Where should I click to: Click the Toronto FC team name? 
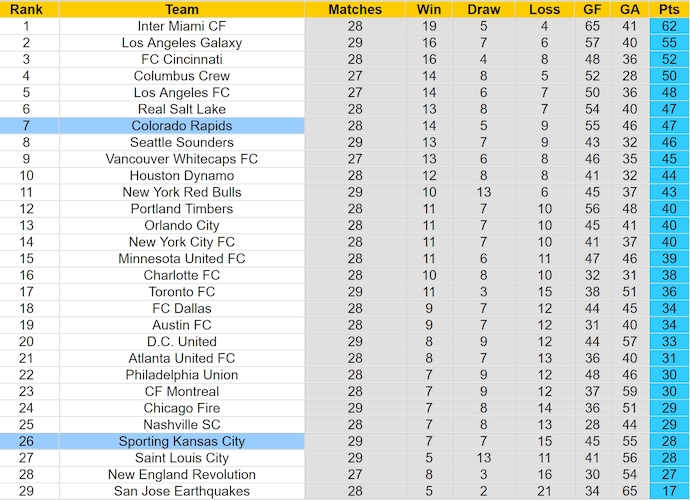tap(181, 292)
